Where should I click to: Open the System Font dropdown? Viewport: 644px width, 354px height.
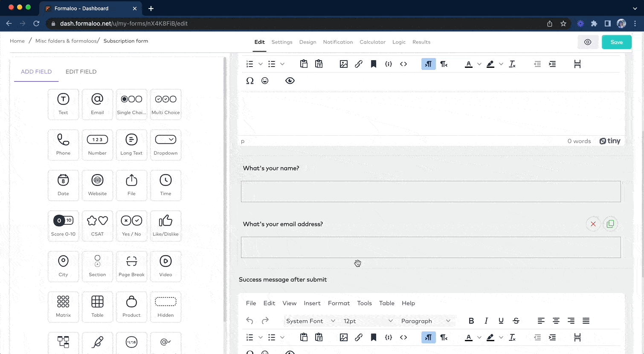click(310, 321)
